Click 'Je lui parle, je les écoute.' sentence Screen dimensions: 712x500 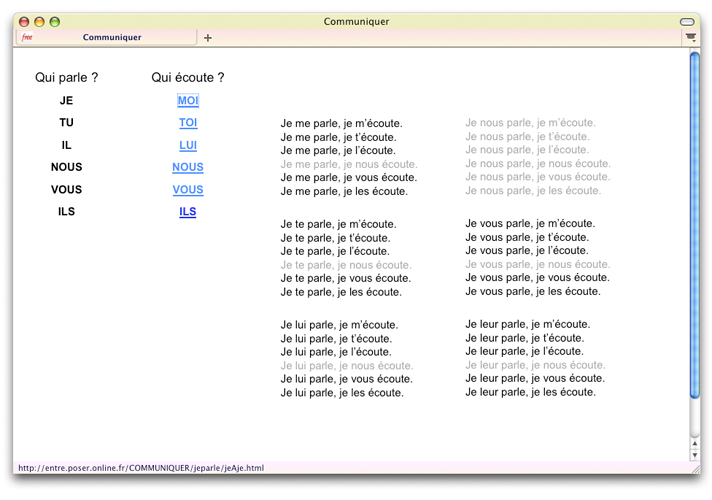[342, 393]
